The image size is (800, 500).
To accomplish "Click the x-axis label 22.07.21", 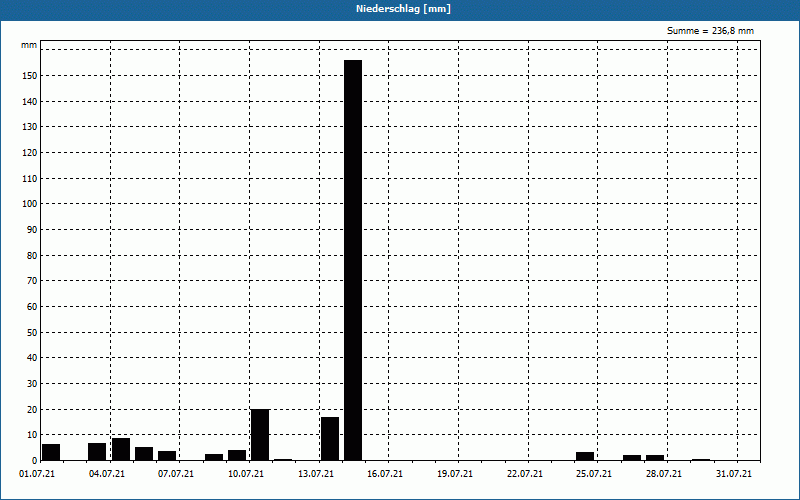I will pyautogui.click(x=525, y=474).
